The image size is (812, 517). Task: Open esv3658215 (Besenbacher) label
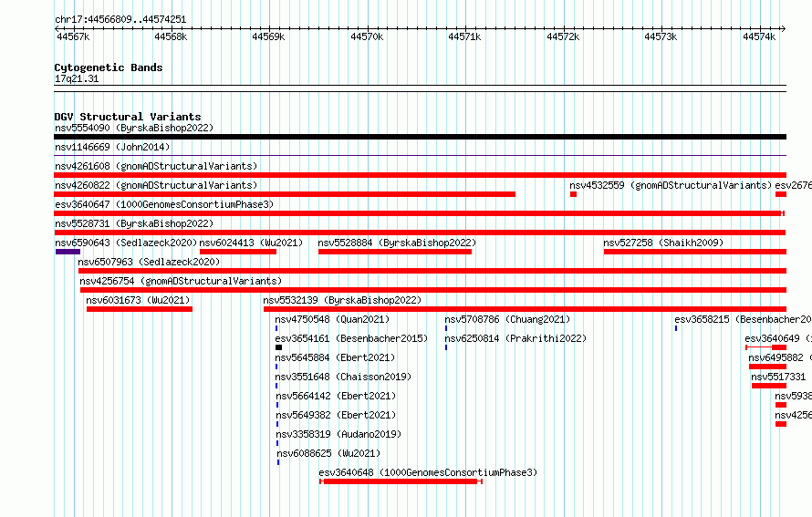point(744,319)
